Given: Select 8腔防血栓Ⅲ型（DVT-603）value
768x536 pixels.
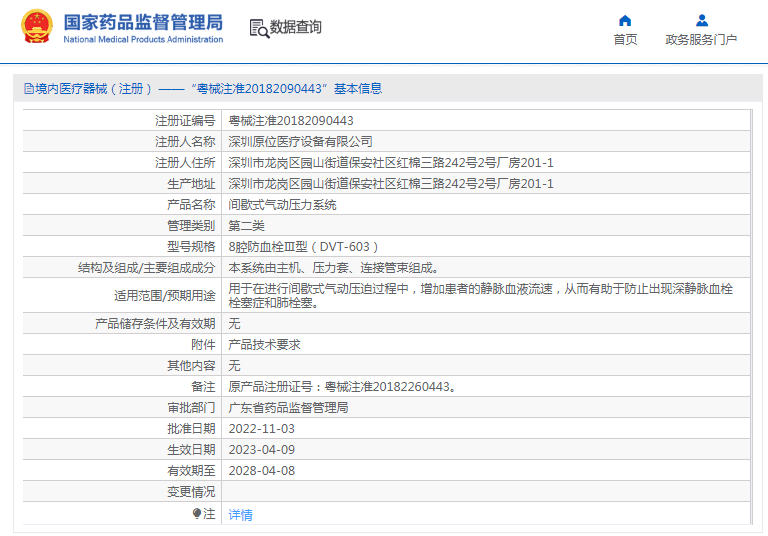Looking at the screenshot, I should pyautogui.click(x=303, y=247).
